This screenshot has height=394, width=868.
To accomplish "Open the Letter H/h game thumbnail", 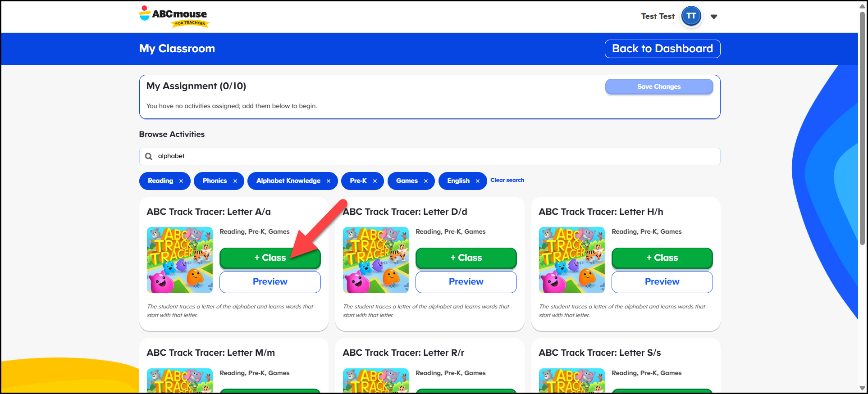I will point(572,260).
